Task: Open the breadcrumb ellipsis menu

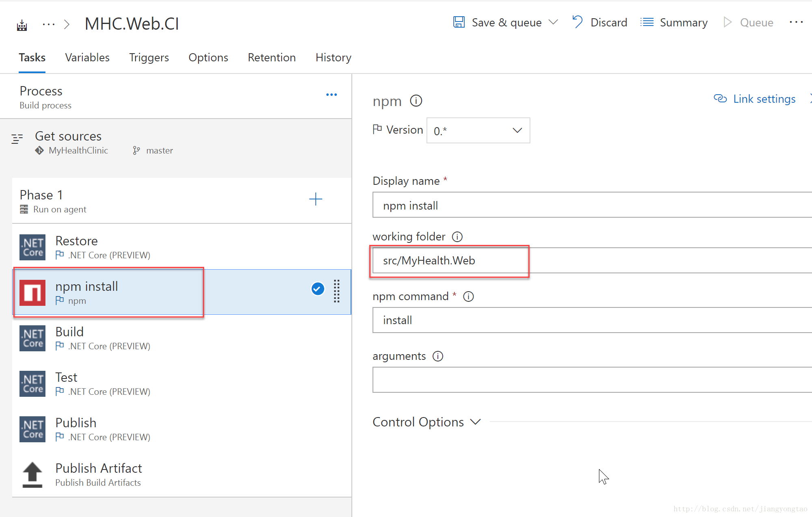Action: [x=49, y=24]
